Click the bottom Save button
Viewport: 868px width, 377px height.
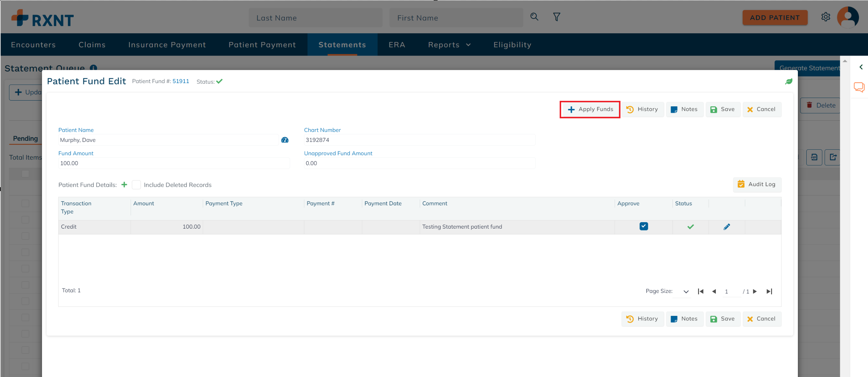point(723,319)
